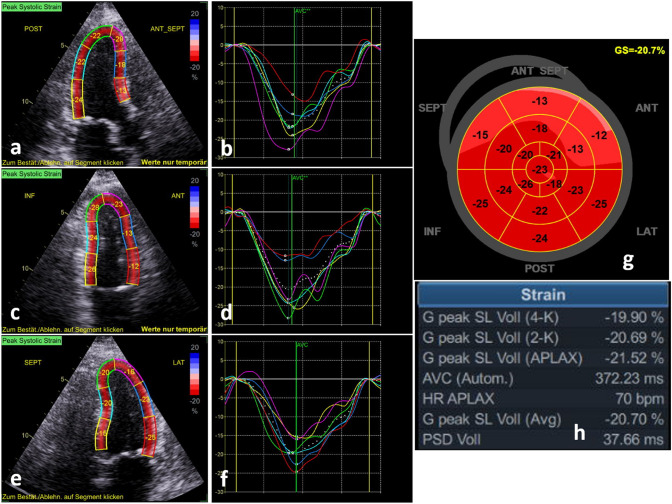Click the -13 segment in panel c

(127, 234)
